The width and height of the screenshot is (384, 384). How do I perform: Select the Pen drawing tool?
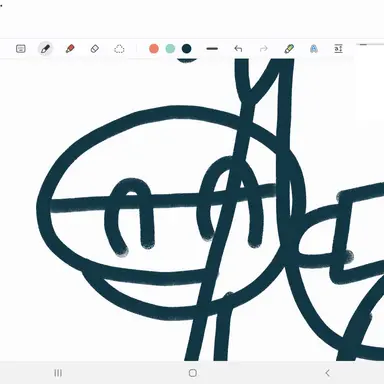[x=45, y=49]
